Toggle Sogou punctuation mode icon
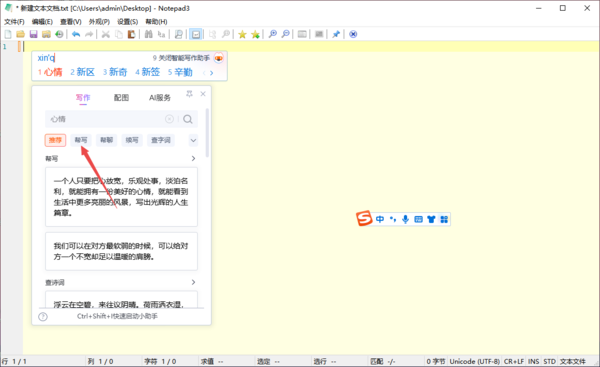This screenshot has height=367, width=600. [x=393, y=219]
